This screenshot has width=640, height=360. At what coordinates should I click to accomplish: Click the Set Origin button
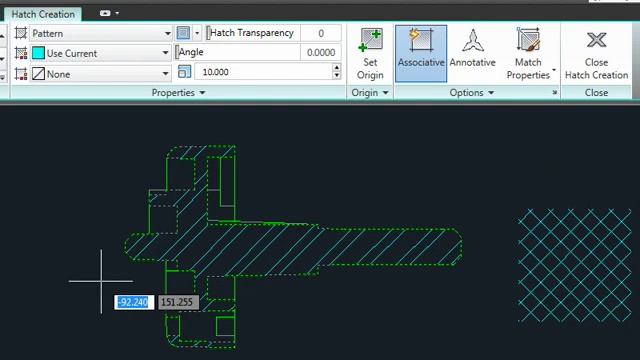point(370,54)
